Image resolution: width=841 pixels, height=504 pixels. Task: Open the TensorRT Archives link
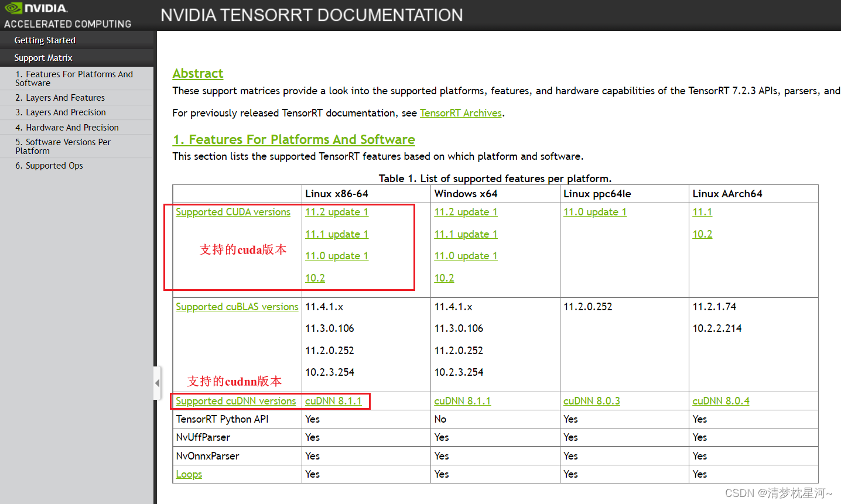coord(461,113)
